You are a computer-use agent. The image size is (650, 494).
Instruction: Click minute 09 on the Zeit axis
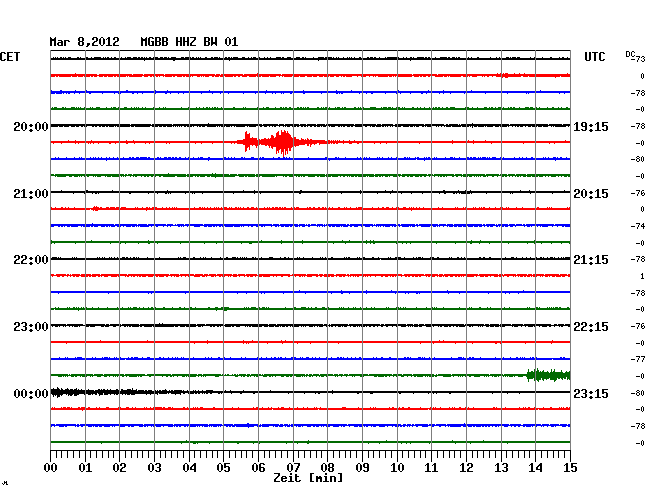tap(362, 468)
